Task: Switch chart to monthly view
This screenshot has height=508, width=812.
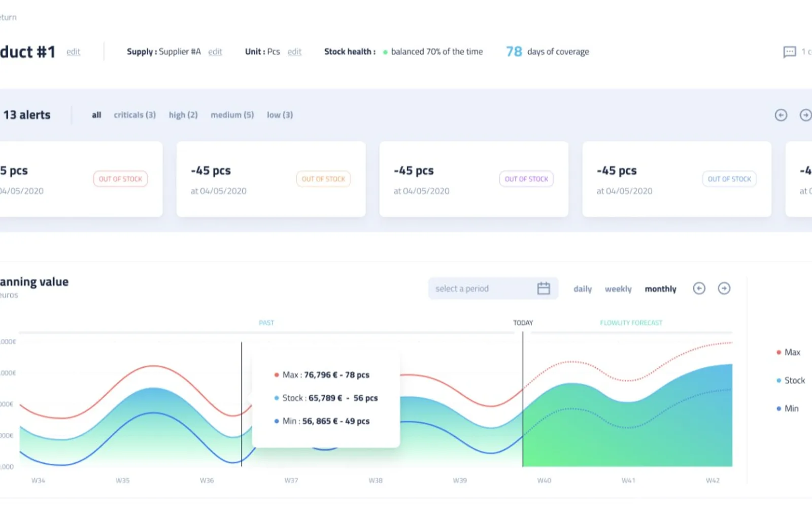Action: [661, 289]
